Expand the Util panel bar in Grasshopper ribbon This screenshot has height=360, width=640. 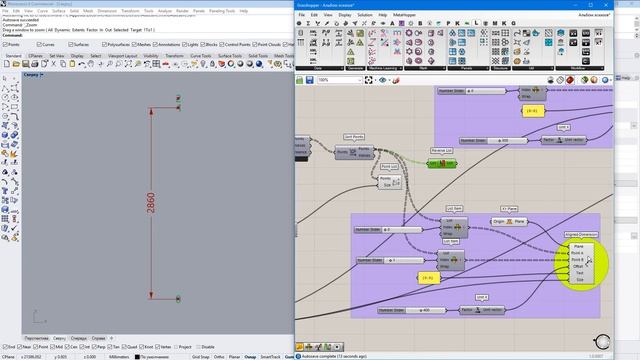point(533,68)
